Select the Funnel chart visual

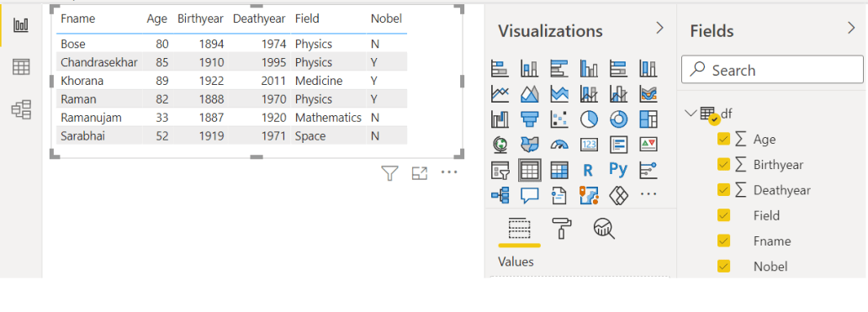[x=529, y=119]
